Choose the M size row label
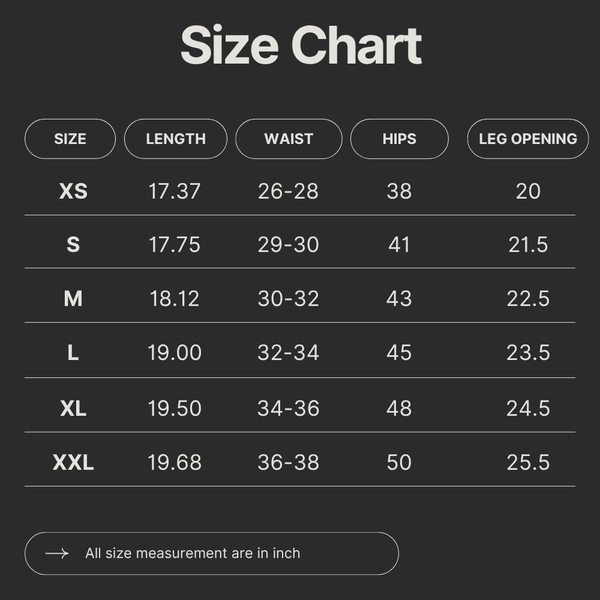Image resolution: width=600 pixels, height=600 pixels. pyautogui.click(x=73, y=298)
